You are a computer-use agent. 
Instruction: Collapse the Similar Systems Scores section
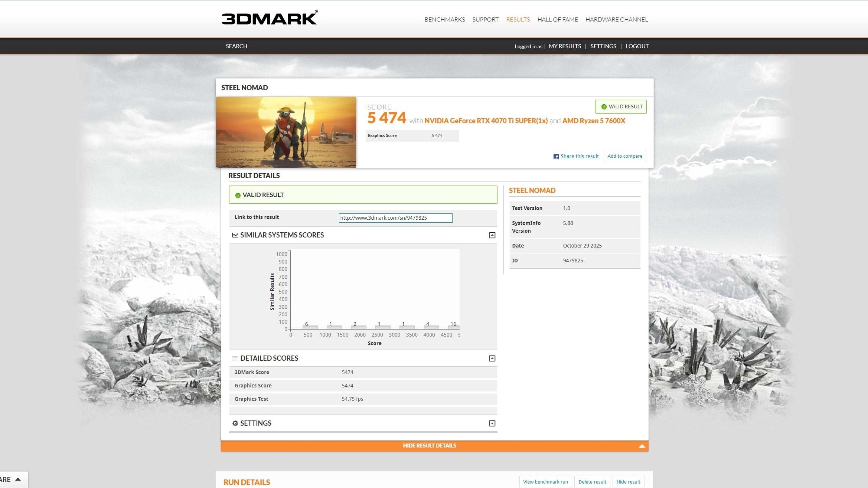pos(492,235)
